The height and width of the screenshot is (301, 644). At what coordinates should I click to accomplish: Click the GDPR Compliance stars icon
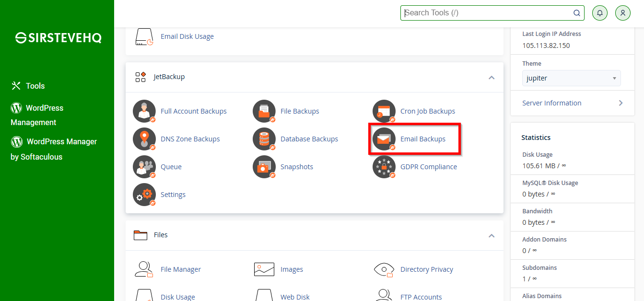[384, 167]
